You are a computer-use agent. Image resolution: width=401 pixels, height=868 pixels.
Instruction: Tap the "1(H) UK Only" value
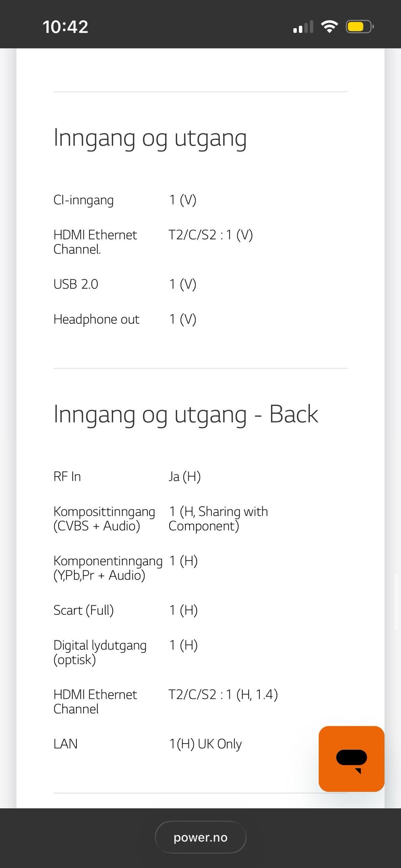(206, 744)
